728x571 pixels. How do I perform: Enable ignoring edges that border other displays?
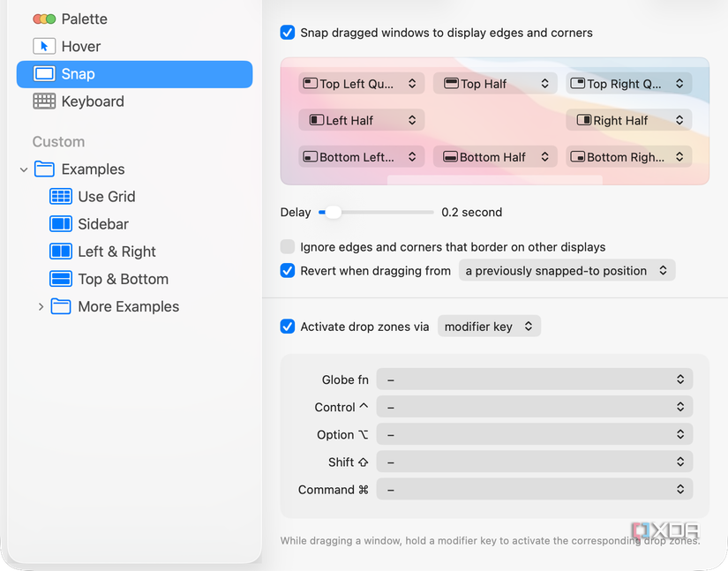tap(288, 247)
